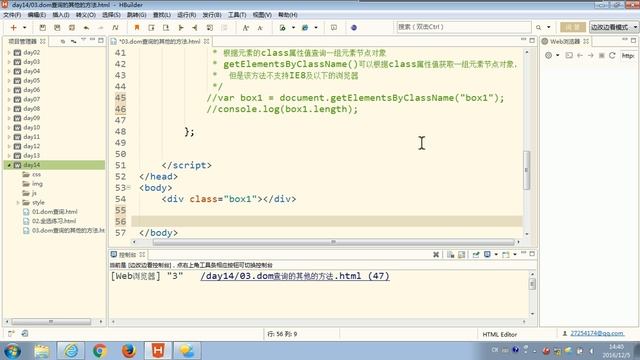
Task: Open Google Chrome from taskbar
Action: [100, 351]
